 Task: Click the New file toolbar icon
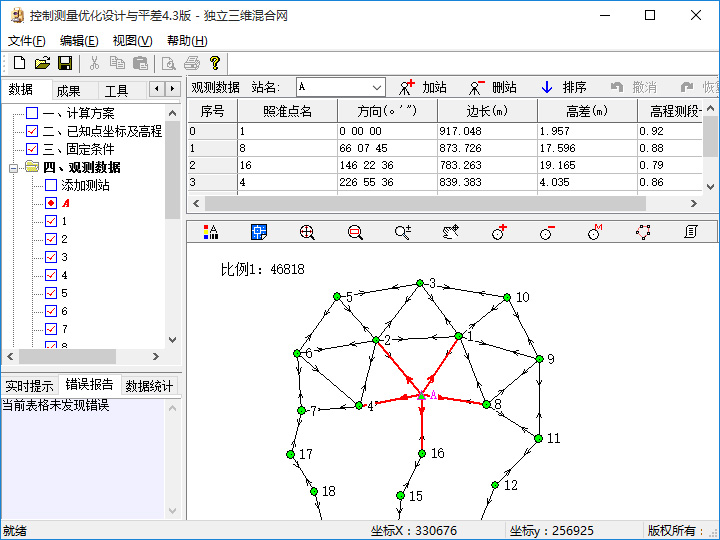click(x=20, y=63)
